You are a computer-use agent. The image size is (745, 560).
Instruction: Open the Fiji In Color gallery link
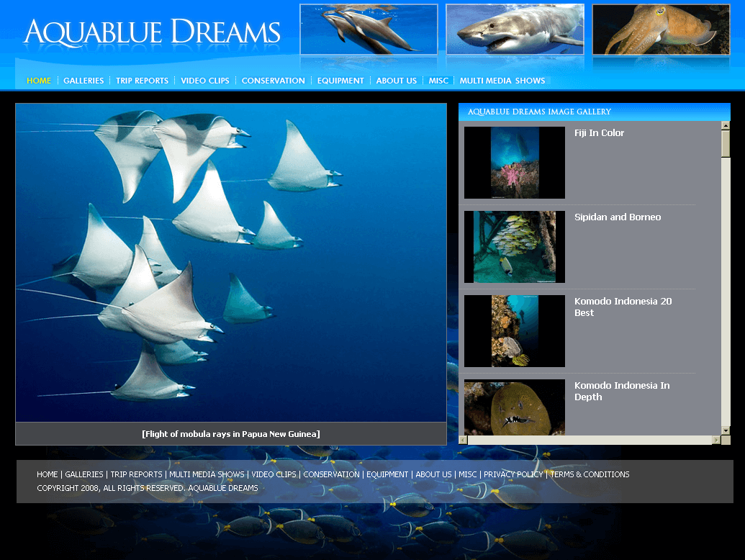coord(599,133)
